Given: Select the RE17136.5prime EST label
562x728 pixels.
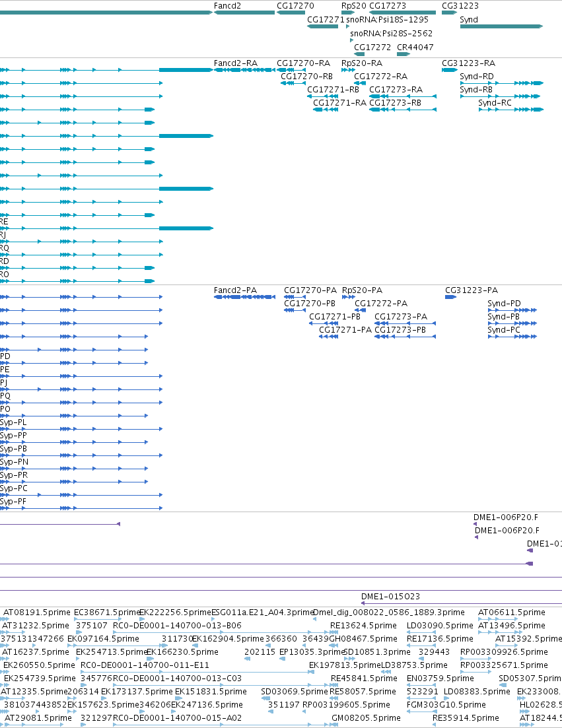Looking at the screenshot, I should (440, 639).
